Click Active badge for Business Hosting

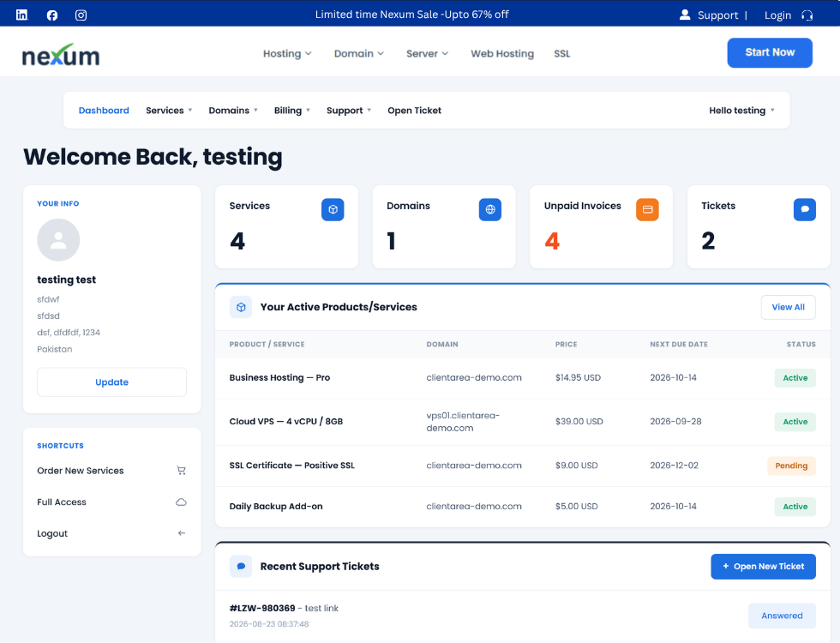coord(795,378)
